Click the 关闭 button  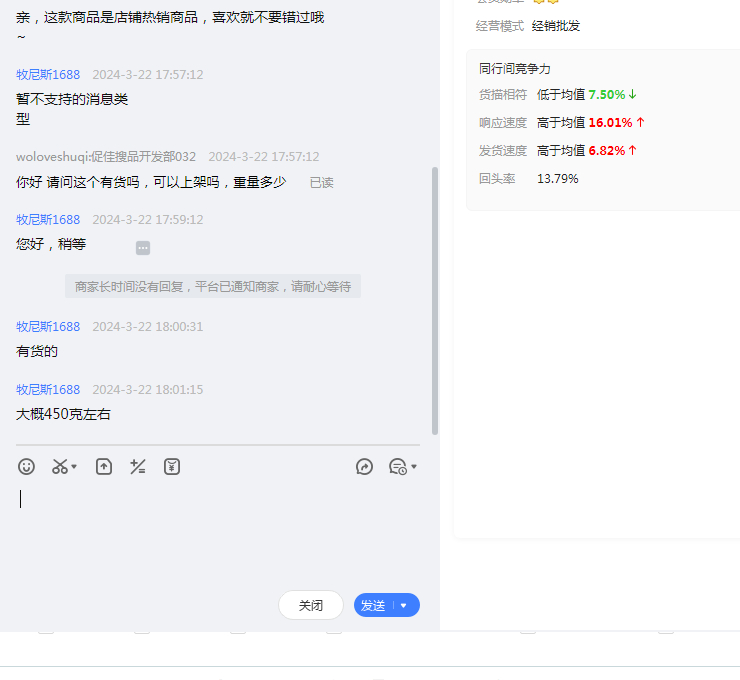(311, 605)
